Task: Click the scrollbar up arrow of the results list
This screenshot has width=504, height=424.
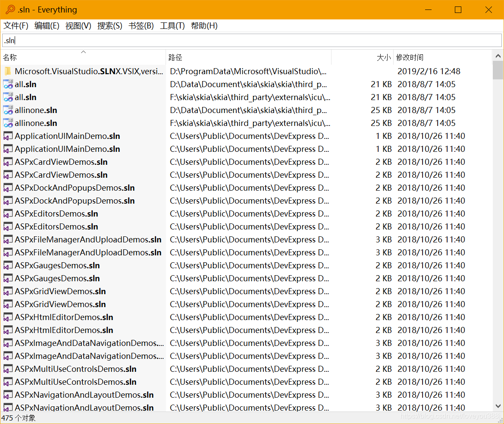Action: (498, 56)
